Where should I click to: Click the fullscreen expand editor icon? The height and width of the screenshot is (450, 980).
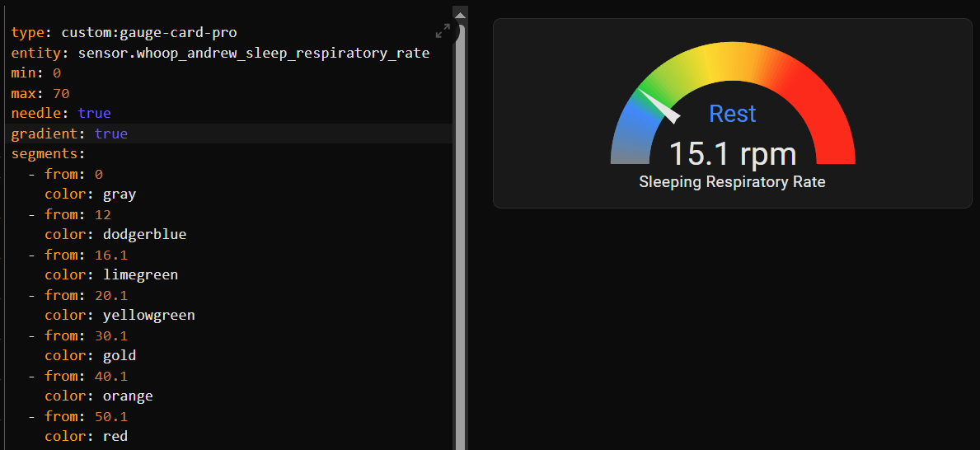click(x=443, y=31)
